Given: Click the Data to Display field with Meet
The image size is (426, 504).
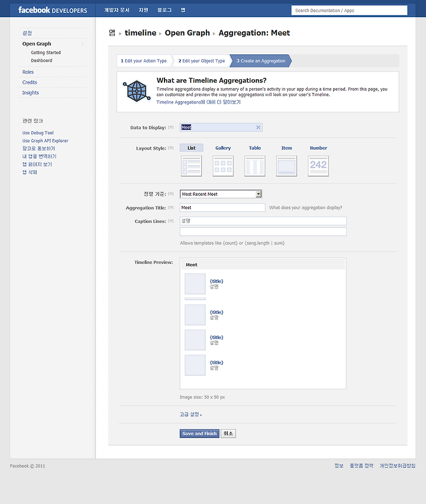Looking at the screenshot, I should [x=221, y=127].
